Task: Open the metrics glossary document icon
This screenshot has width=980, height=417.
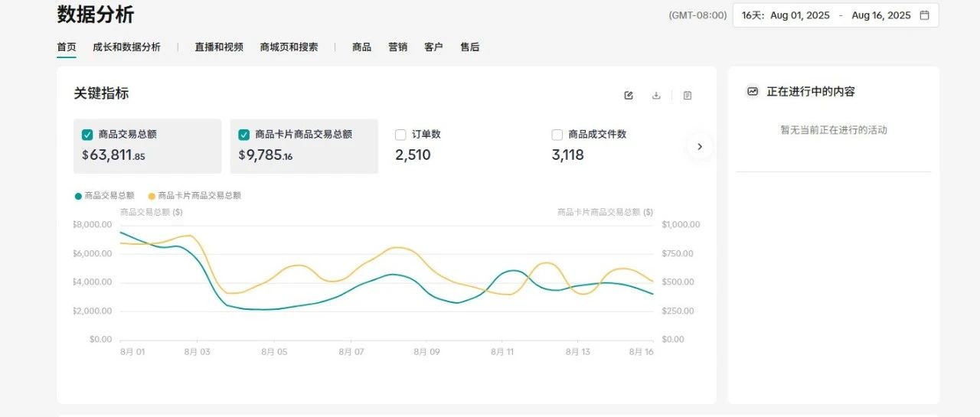Action: [688, 96]
